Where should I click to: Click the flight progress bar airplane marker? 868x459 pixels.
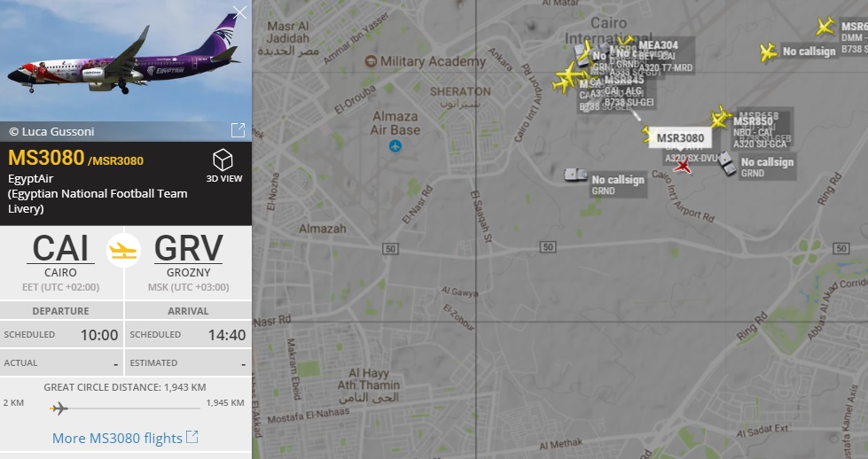coord(59,408)
